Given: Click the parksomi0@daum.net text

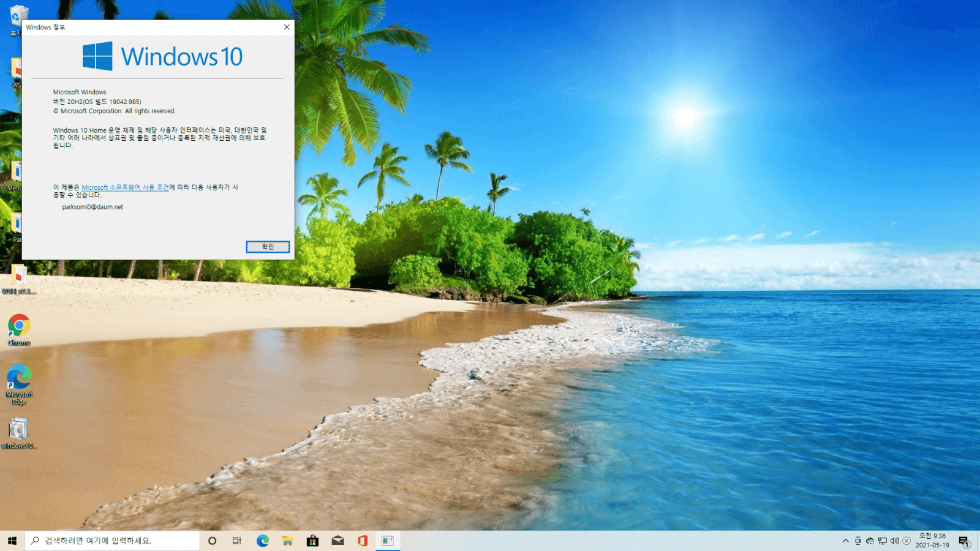Looking at the screenshot, I should coord(92,207).
